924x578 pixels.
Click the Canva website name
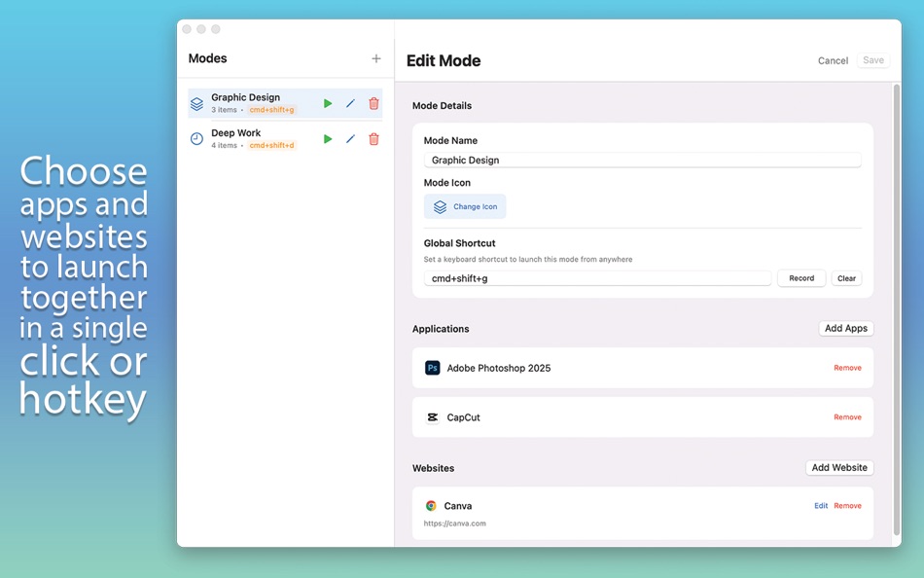(x=458, y=506)
